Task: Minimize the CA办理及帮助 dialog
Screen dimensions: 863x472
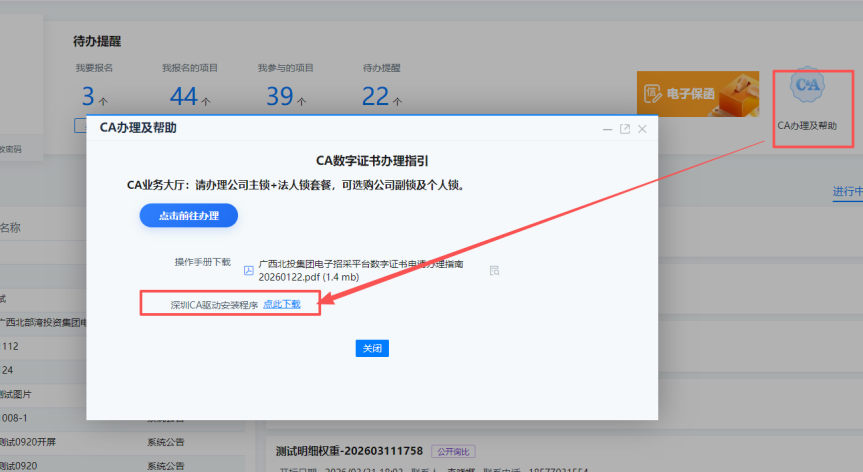Action: click(x=607, y=129)
